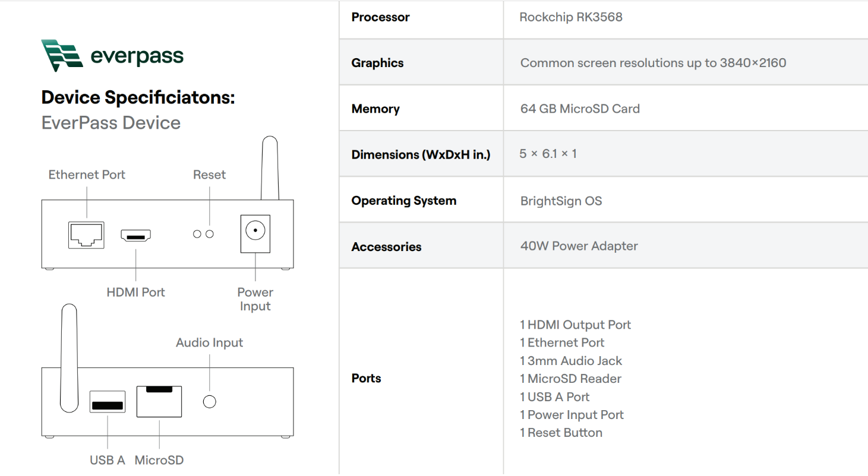Select the Processor row label
This screenshot has height=476, width=868.
pyautogui.click(x=380, y=17)
